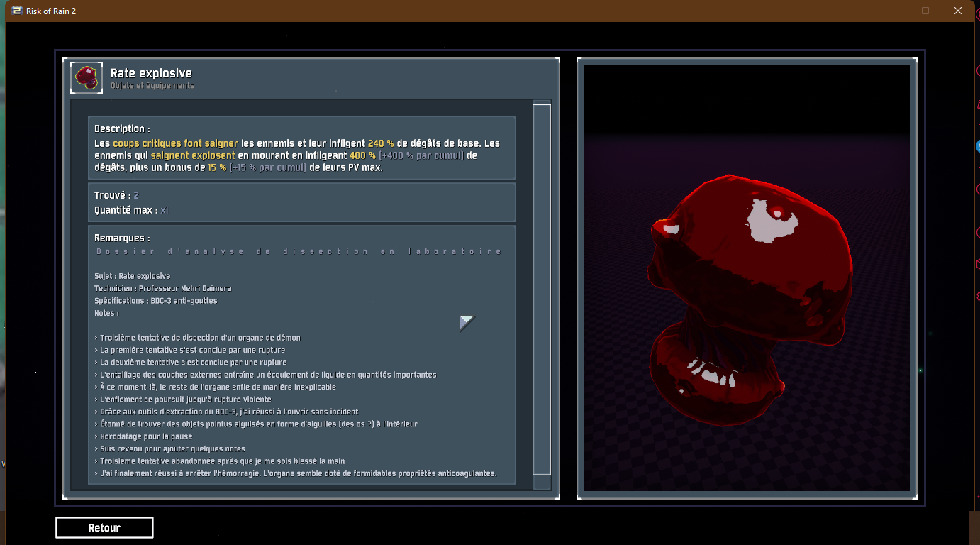The image size is (980, 545).
Task: Click the "Remarques :" section heading
Action: click(x=122, y=238)
